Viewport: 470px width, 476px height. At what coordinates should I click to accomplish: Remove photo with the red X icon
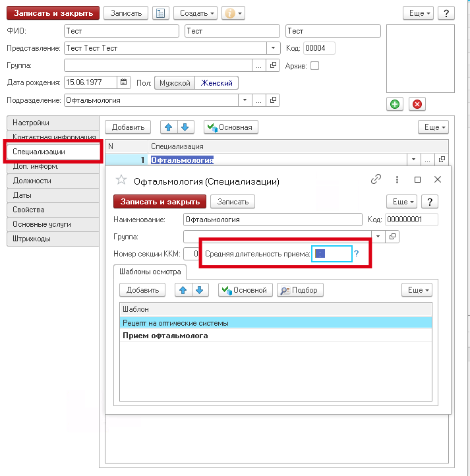point(417,104)
